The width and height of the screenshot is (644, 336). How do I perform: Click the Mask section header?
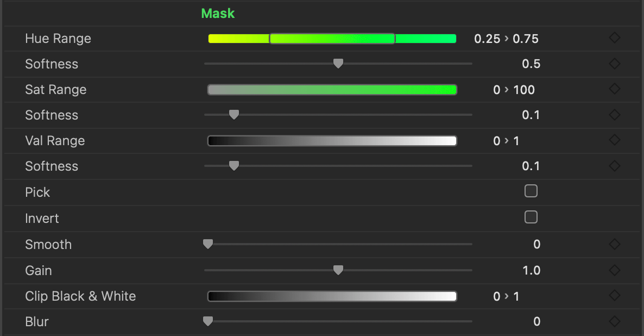(218, 14)
